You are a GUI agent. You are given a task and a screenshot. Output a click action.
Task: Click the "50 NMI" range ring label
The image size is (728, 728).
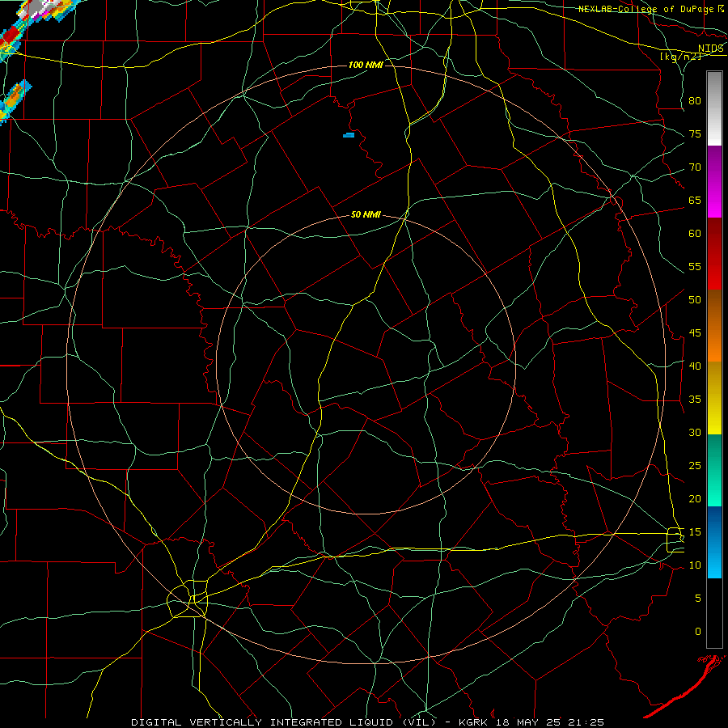[366, 214]
